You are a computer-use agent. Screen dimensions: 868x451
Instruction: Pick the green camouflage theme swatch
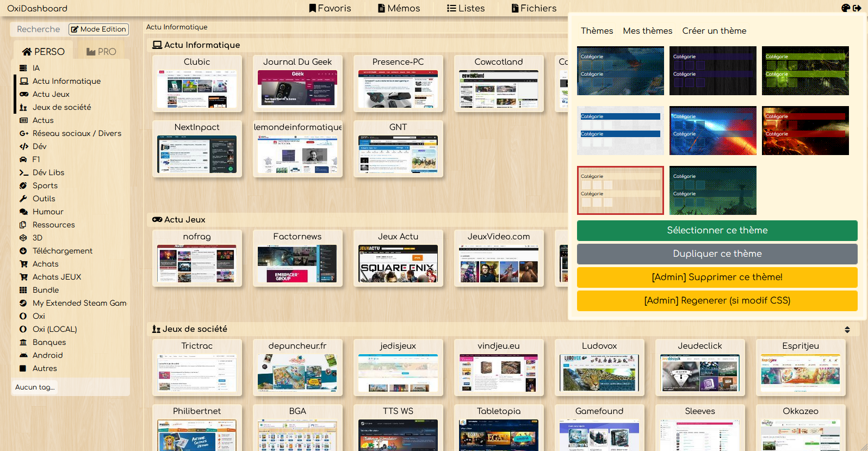click(805, 71)
